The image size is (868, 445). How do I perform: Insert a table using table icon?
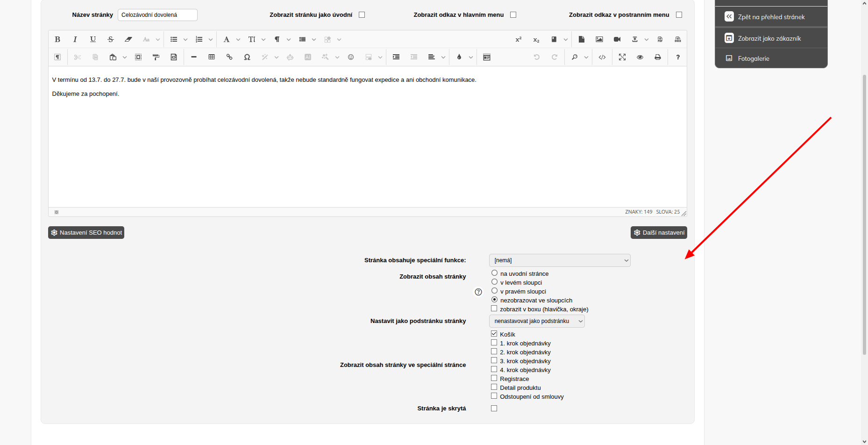click(212, 57)
